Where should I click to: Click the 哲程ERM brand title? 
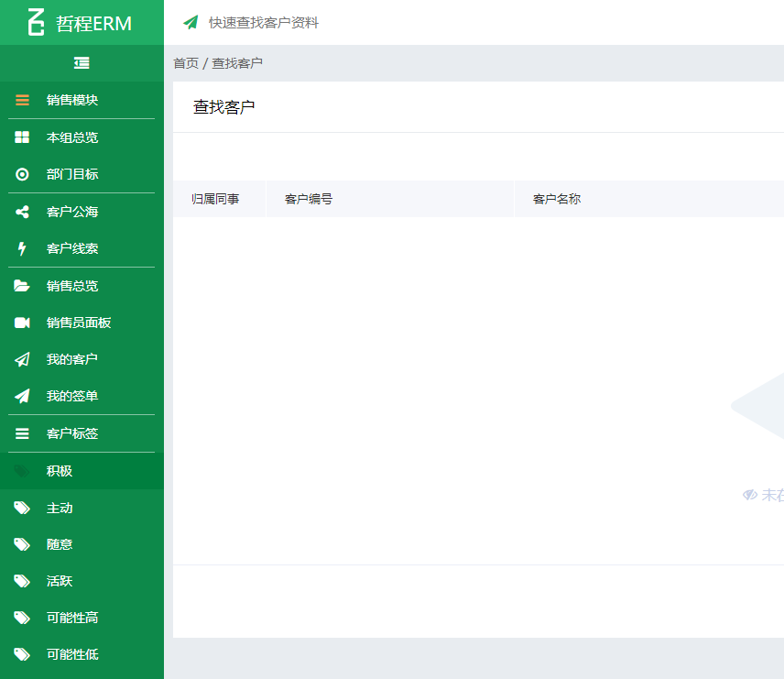93,24
